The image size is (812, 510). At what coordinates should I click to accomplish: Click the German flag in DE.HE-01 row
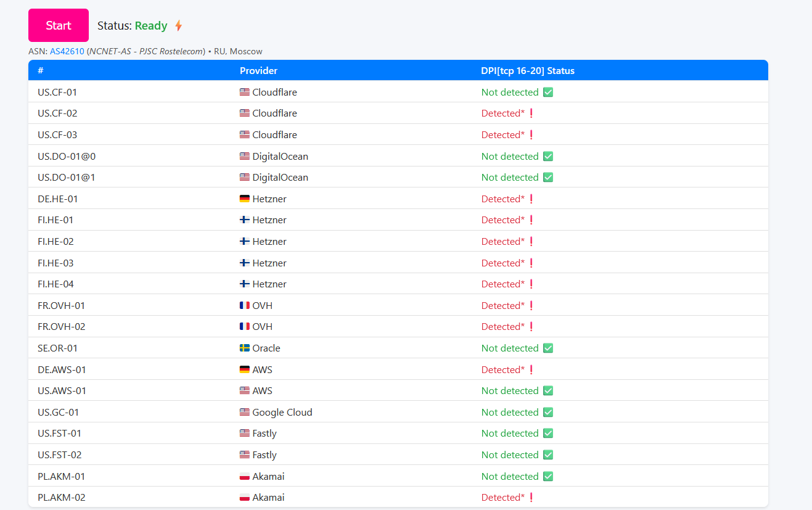(x=245, y=199)
